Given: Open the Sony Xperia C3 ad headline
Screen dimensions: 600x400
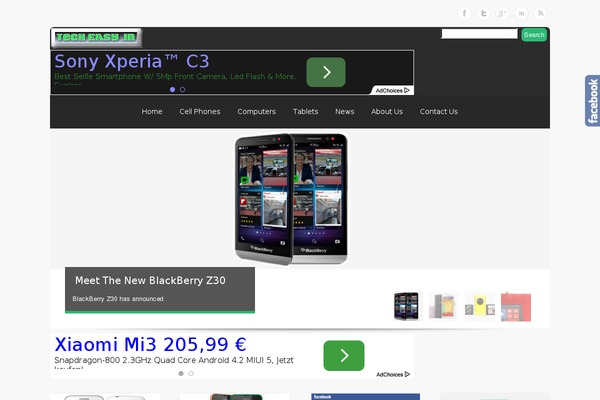Looking at the screenshot, I should click(132, 61).
